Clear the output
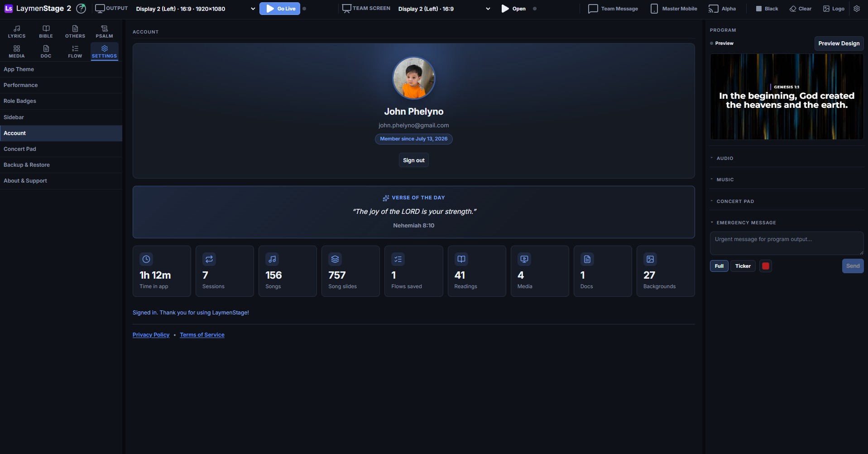This screenshot has height=454, width=868. [801, 9]
